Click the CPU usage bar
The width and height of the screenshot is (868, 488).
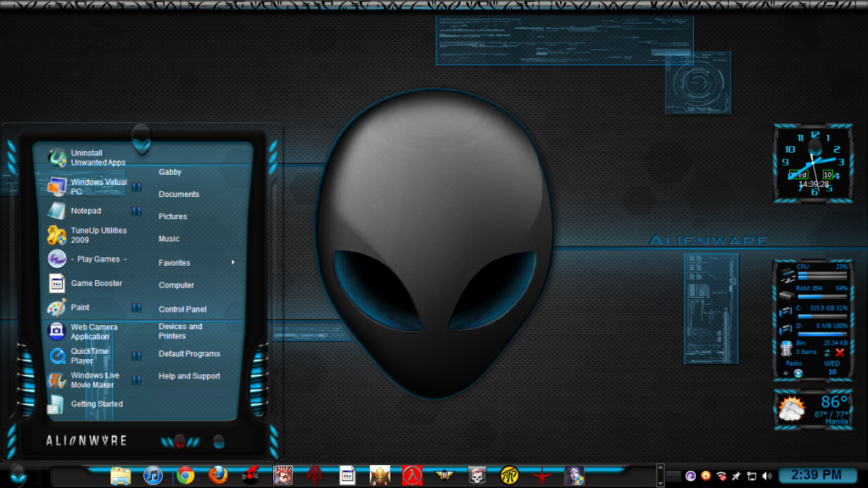(821, 275)
